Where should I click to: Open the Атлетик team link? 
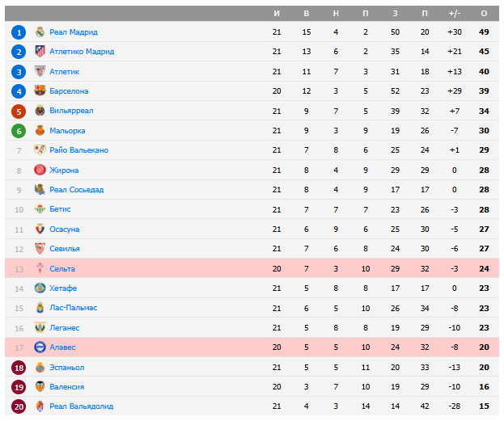click(65, 72)
